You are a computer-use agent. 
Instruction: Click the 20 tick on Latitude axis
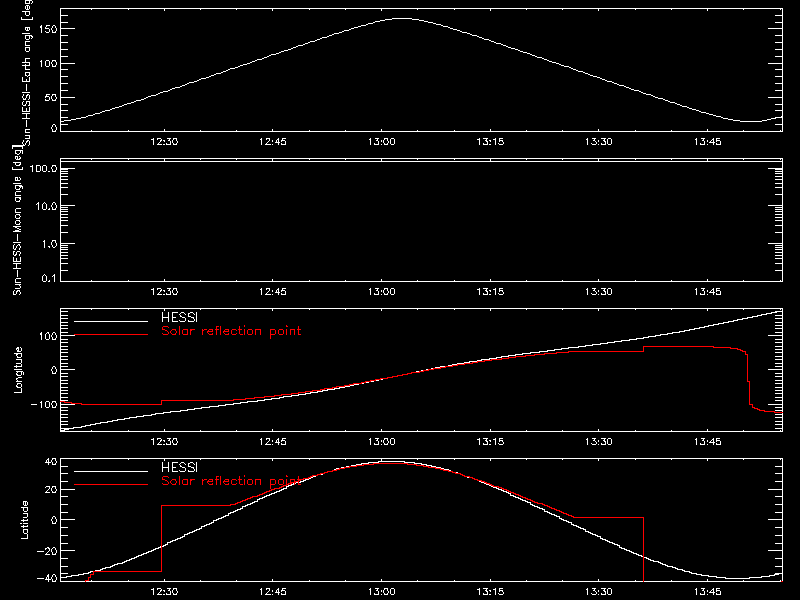coord(51,490)
